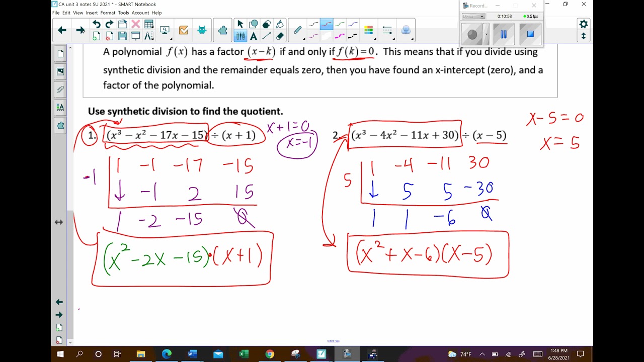Open the color palette grid dropdown
The image size is (644, 362).
click(x=369, y=30)
